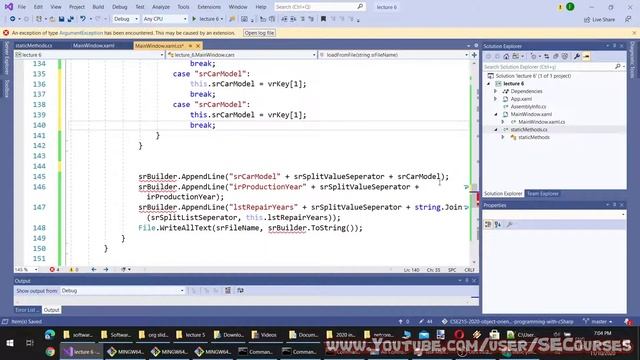Click the Alphabetical sort icon in Properties panel

[498, 224]
